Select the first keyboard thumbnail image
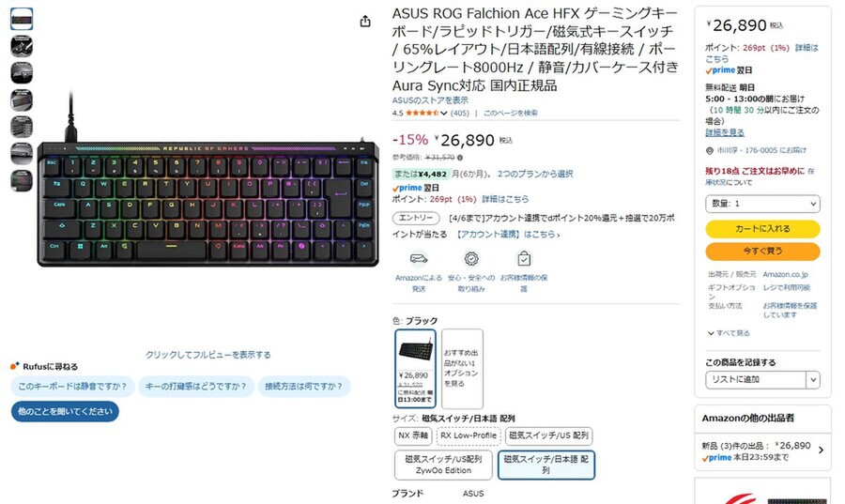 pos(22,20)
